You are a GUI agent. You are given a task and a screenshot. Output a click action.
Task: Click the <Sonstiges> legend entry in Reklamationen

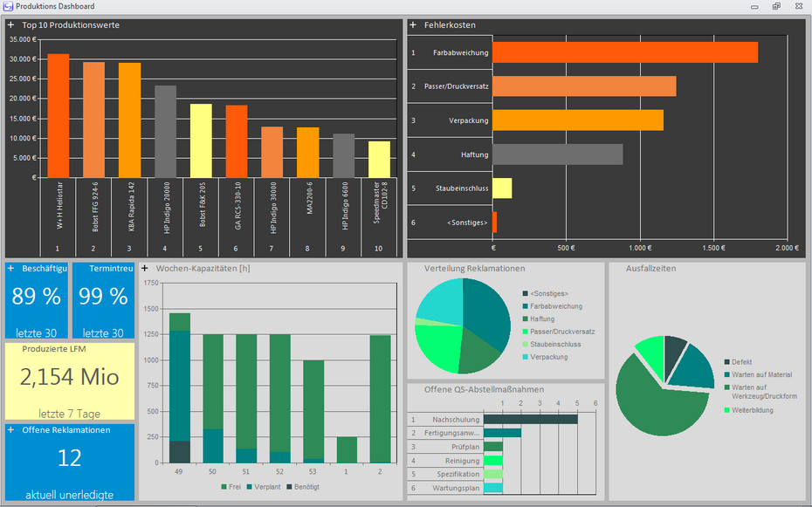pos(546,294)
